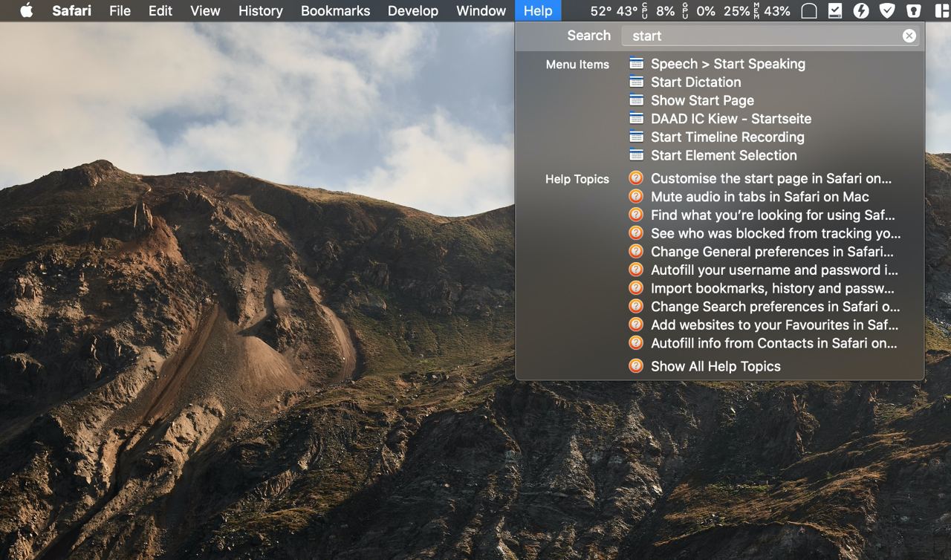Open the Edit menu
Image resolution: width=951 pixels, height=560 pixels.
click(160, 10)
